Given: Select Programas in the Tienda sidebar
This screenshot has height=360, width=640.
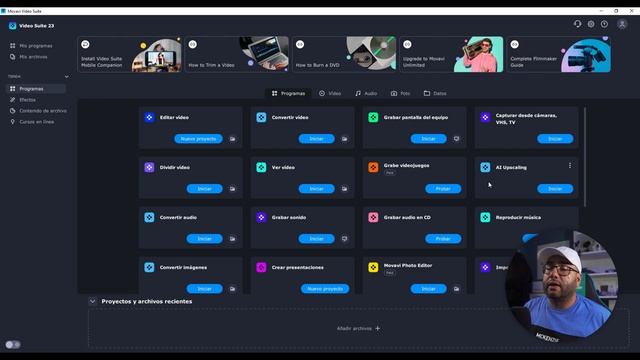Looking at the screenshot, I should [x=36, y=89].
